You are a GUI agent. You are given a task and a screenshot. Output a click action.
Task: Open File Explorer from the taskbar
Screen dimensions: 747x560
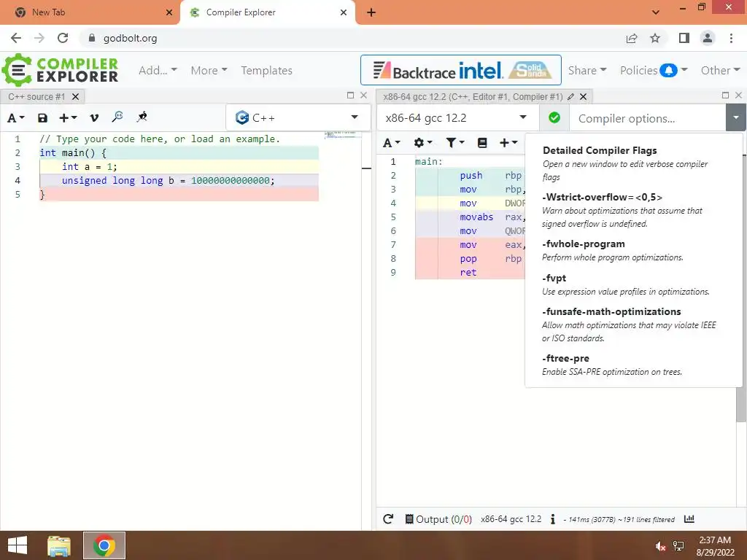click(x=59, y=545)
